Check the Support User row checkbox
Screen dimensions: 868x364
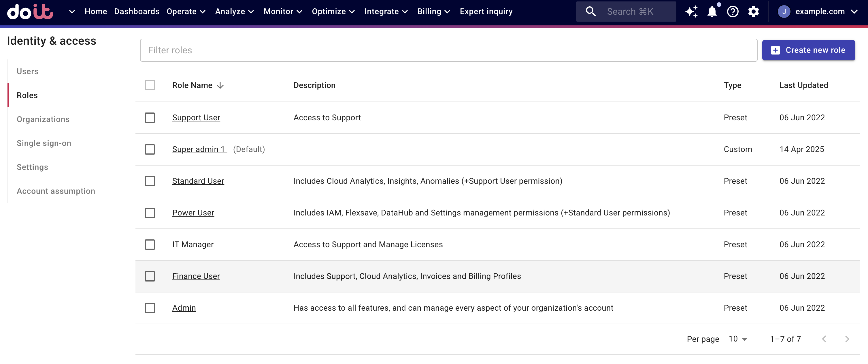(150, 118)
